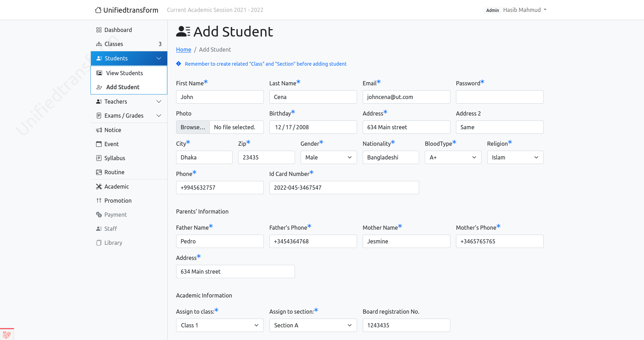The height and width of the screenshot is (340, 644).
Task: Open View Students in sidebar
Action: 125,73
